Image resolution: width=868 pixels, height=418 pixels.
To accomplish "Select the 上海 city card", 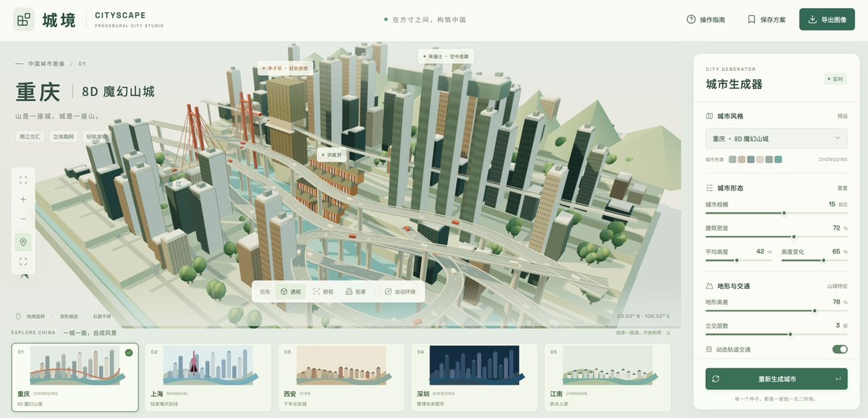I will pyautogui.click(x=208, y=377).
